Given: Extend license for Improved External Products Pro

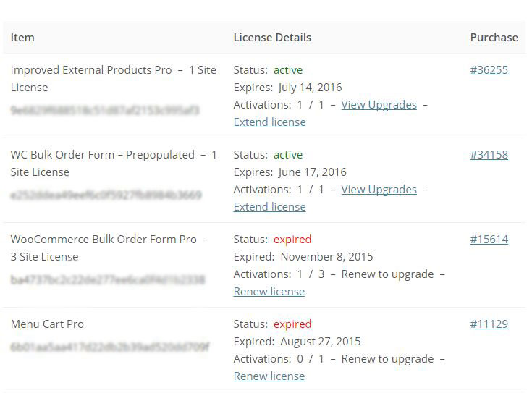Looking at the screenshot, I should coord(269,122).
